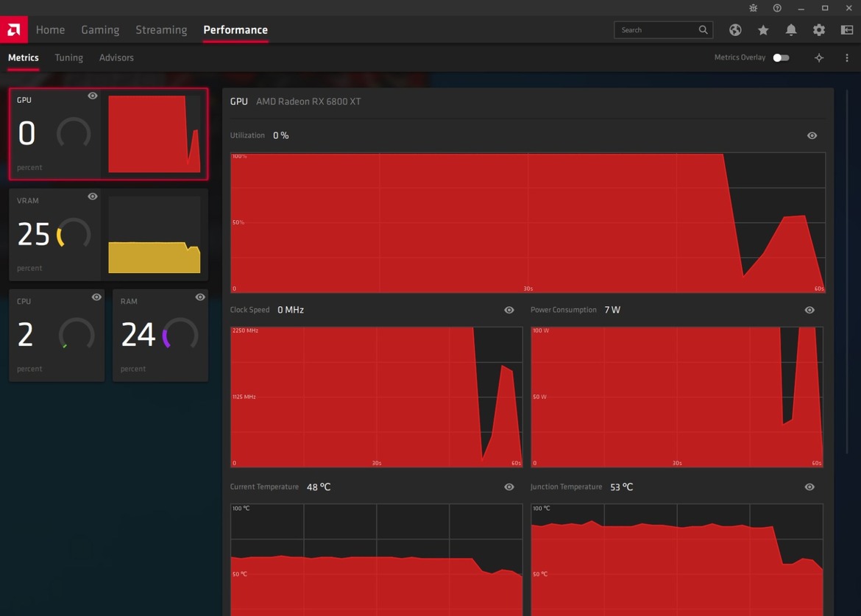
Task: Toggle Metrics Overlay switch
Action: click(781, 57)
